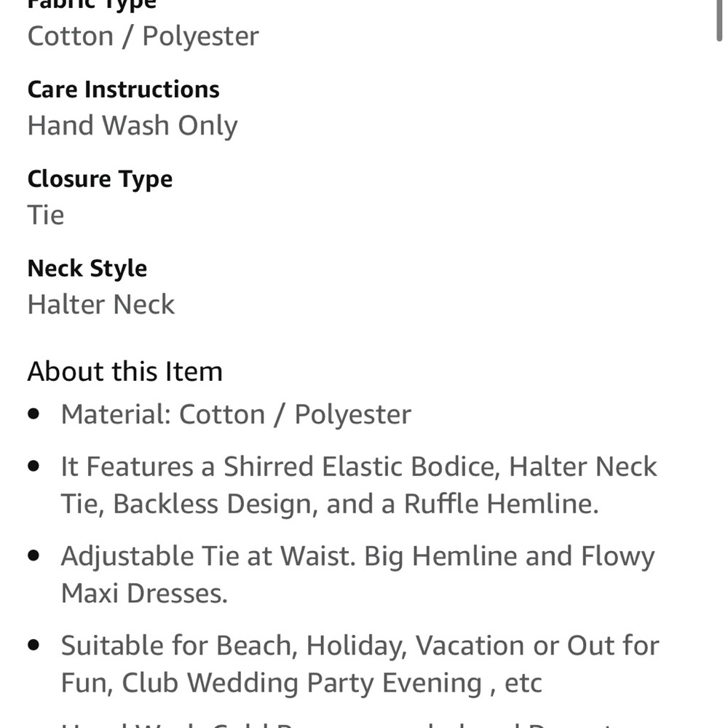Click the Maxi Dresses text line

144,593
